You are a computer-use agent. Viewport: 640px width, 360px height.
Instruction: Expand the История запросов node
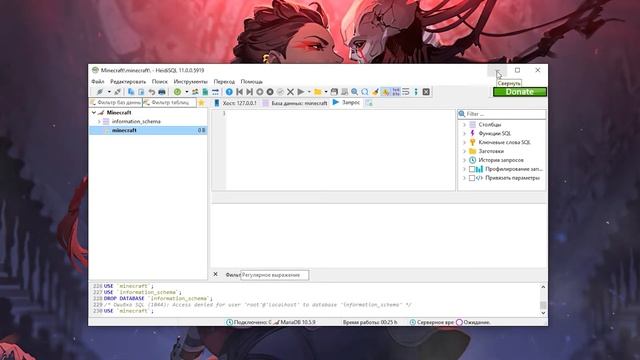click(464, 160)
